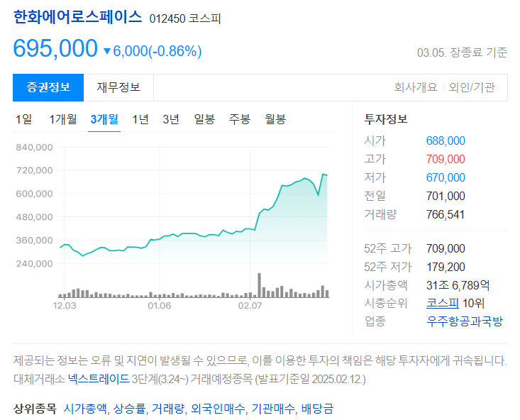View the 월봉 candlestick chart
Image resolution: width=520 pixels, height=420 pixels.
coord(275,119)
